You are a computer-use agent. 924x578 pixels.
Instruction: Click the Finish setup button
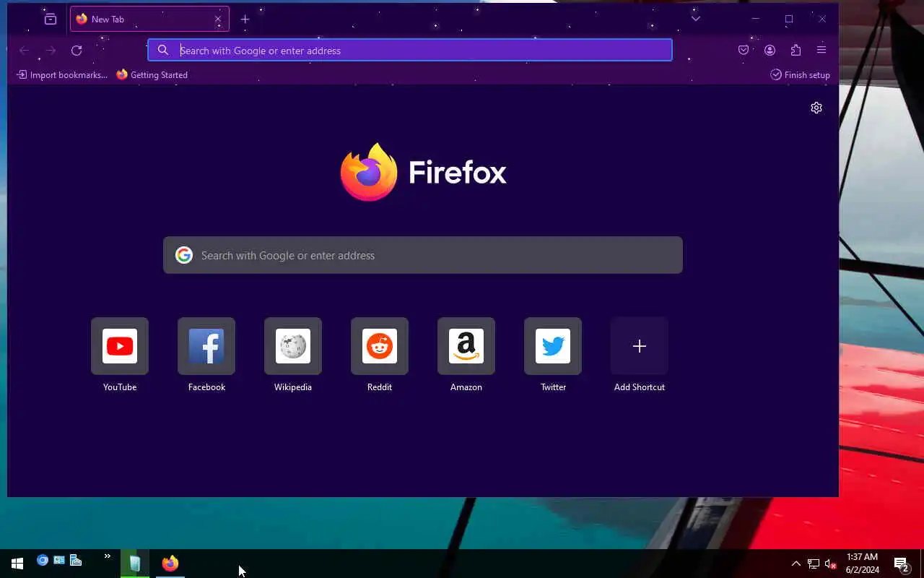click(x=801, y=75)
